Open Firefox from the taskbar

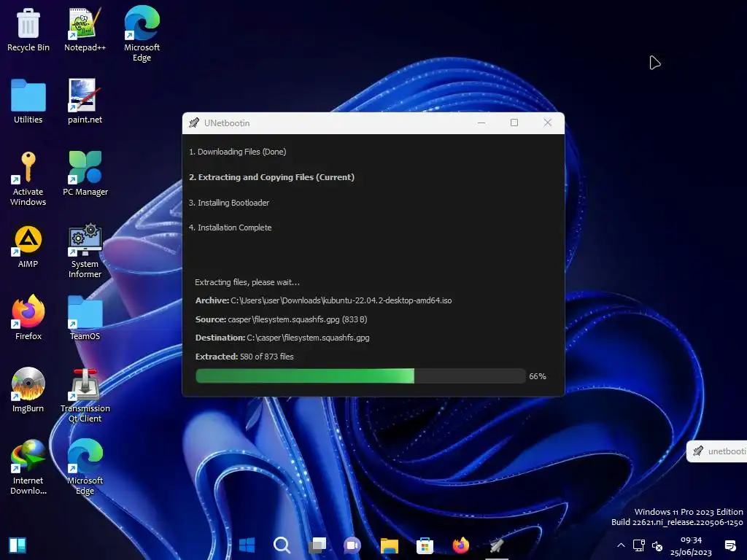pyautogui.click(x=461, y=545)
